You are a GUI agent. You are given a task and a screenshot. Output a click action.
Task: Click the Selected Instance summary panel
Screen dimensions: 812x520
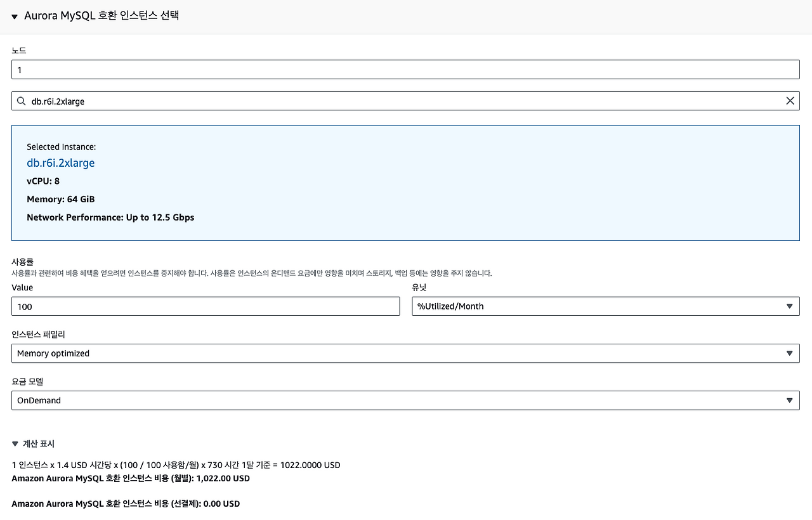[x=406, y=183]
